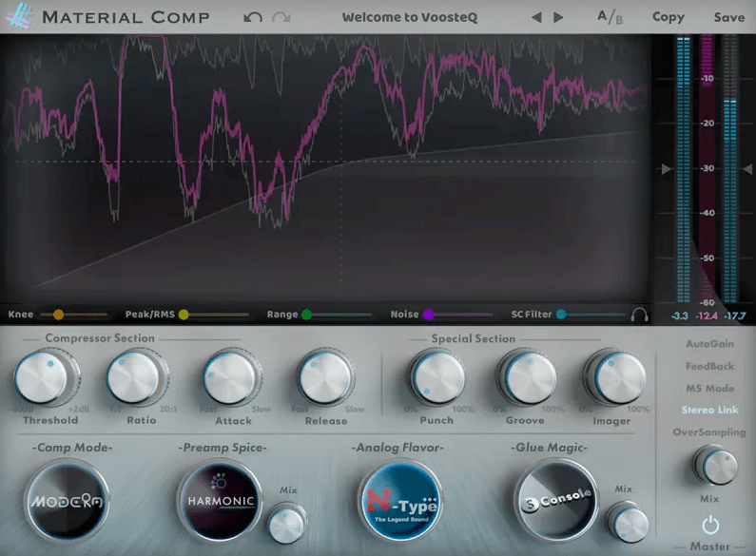The image size is (756, 556).
Task: Toggle FeedBack compression mode
Action: 709,366
